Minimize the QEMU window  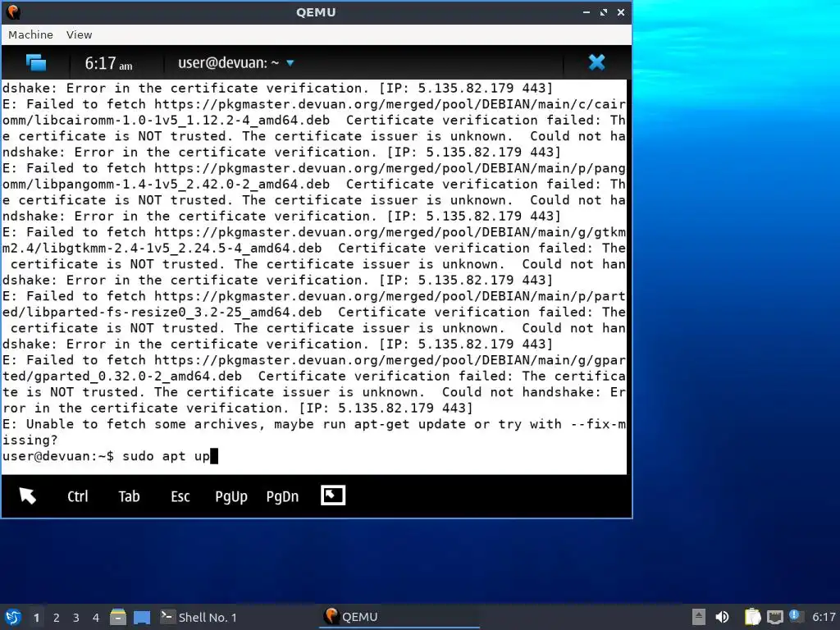click(x=587, y=11)
